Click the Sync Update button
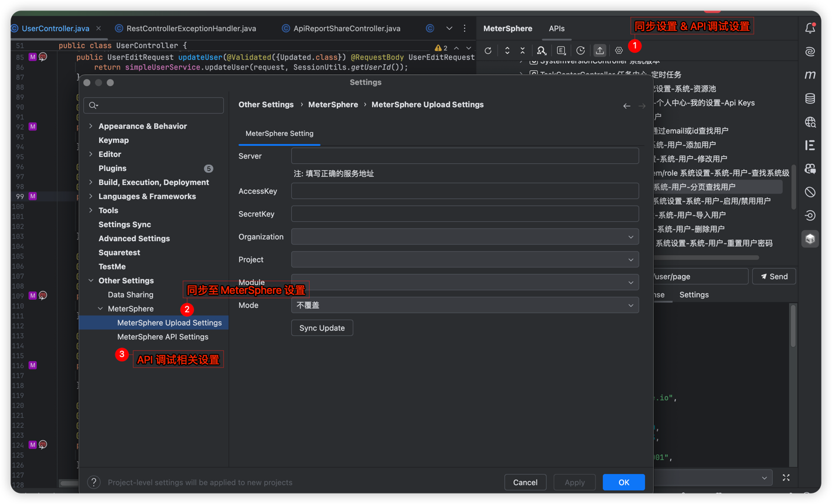The width and height of the screenshot is (832, 504). (x=322, y=328)
